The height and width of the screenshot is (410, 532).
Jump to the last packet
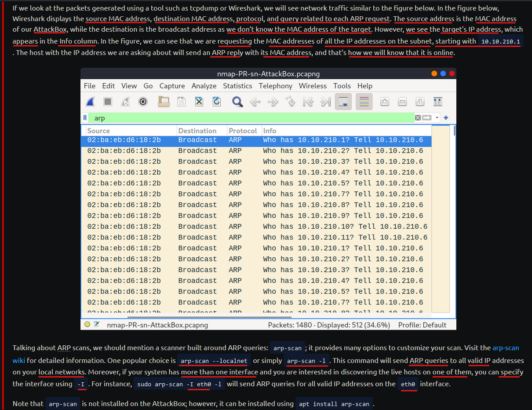pyautogui.click(x=326, y=102)
